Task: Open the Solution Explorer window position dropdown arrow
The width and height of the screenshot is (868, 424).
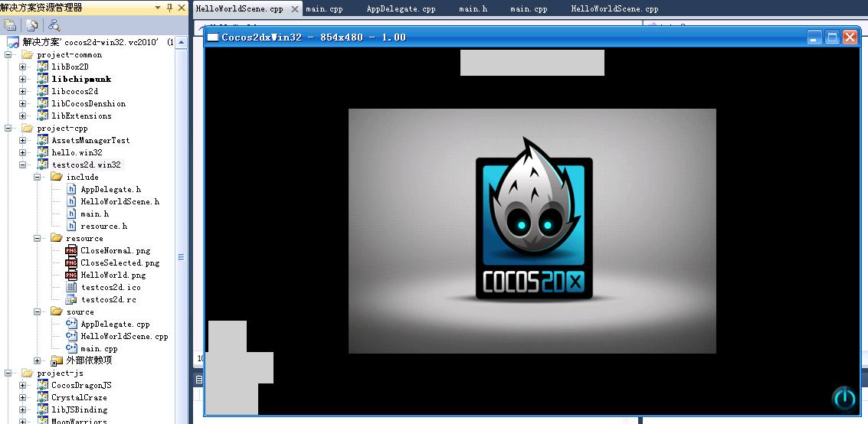Action: [159, 7]
